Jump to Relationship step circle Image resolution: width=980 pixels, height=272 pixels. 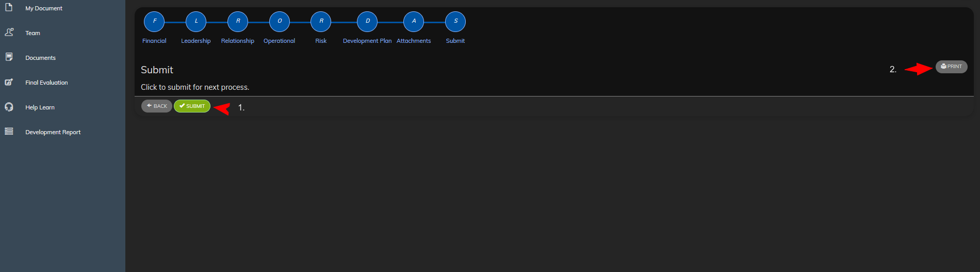pos(238,22)
